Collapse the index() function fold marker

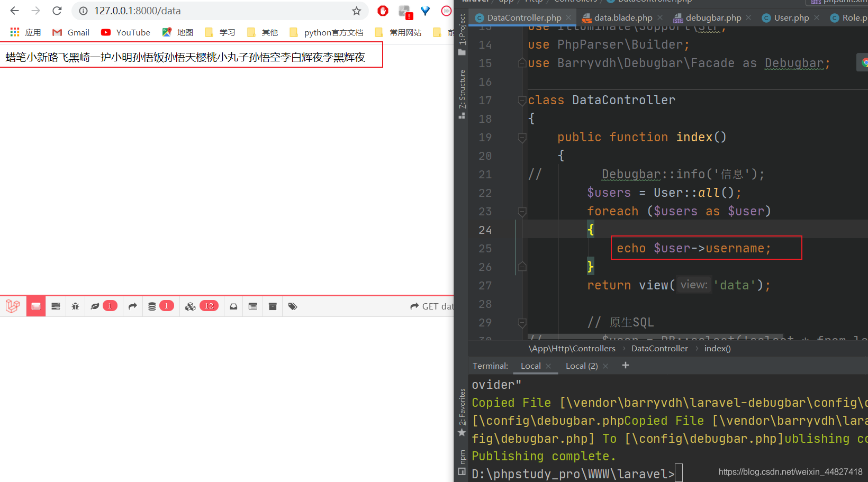click(x=522, y=138)
